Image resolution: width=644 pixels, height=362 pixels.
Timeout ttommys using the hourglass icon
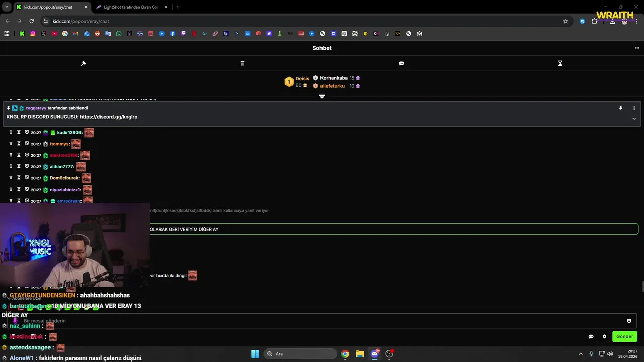(x=19, y=144)
